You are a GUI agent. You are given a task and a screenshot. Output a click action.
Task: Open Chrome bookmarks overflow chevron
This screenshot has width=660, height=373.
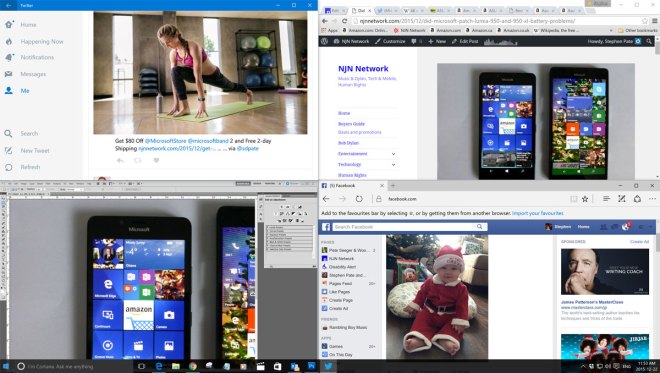(611, 30)
